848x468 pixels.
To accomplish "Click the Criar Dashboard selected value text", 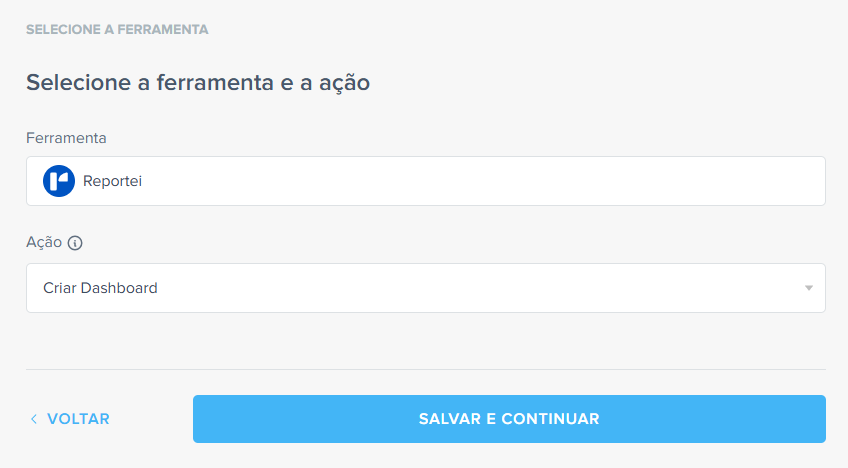I will (100, 288).
